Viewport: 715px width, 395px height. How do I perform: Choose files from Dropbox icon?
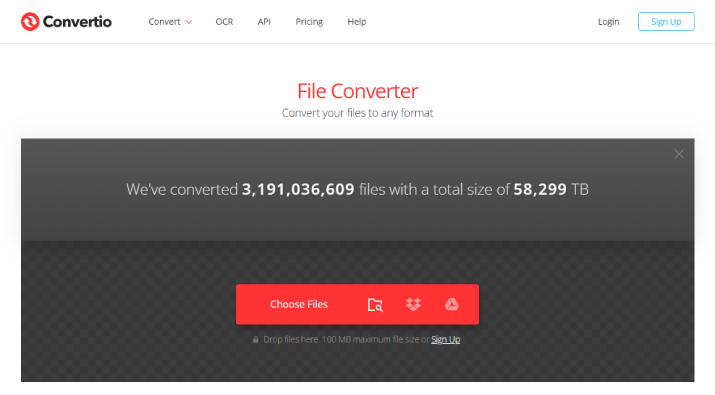(x=413, y=304)
